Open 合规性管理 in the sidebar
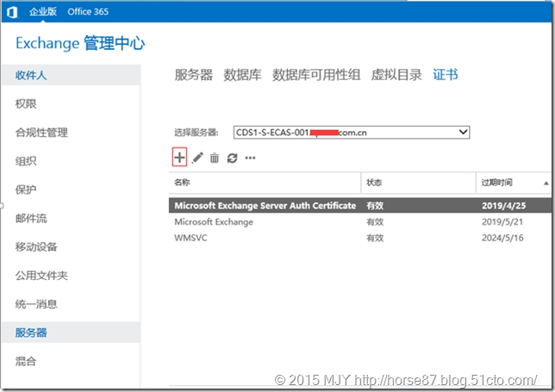Viewport: 555px width, 392px height. [41, 133]
